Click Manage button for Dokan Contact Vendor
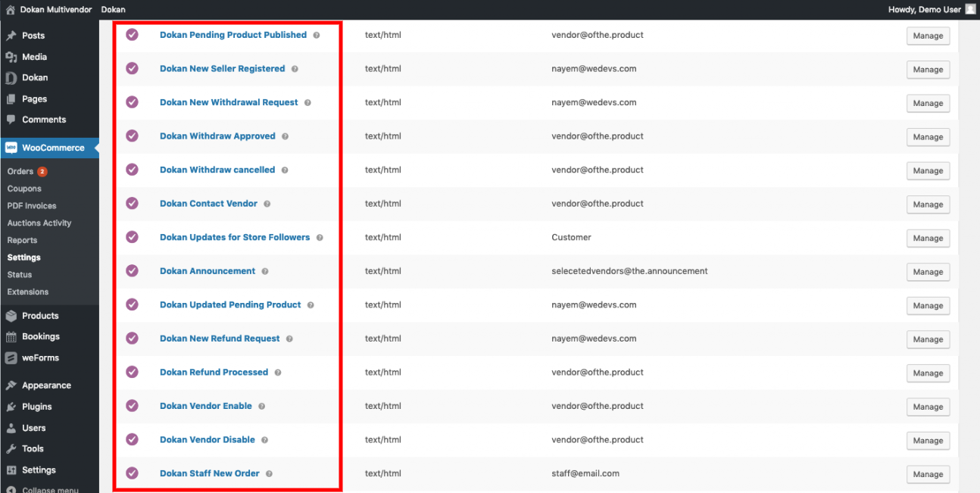This screenshot has height=493, width=980. [928, 204]
